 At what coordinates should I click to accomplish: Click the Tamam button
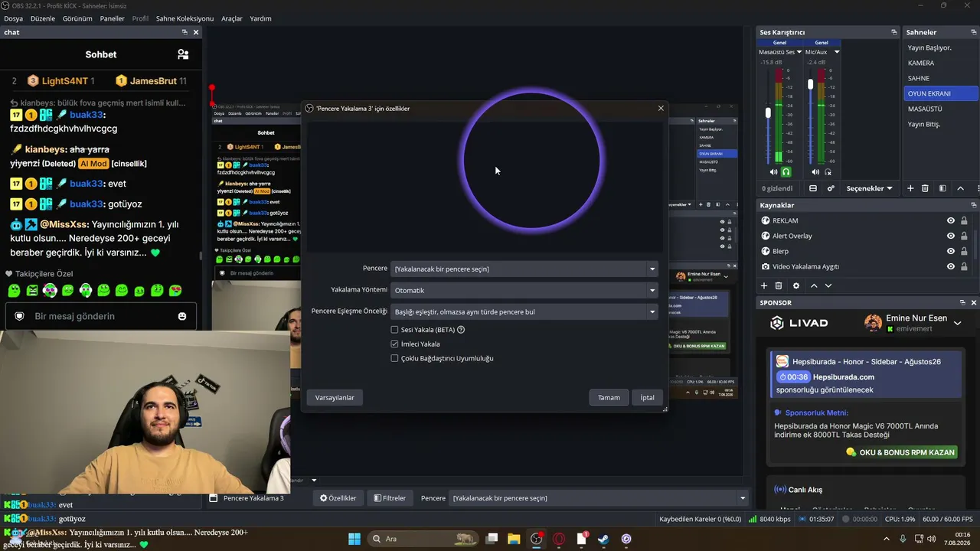609,397
